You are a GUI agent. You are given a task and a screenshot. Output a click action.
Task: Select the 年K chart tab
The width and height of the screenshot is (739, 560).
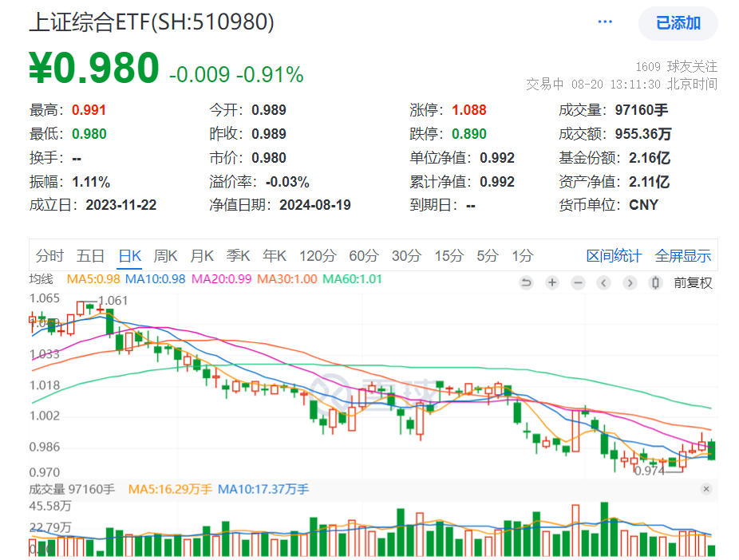coord(275,256)
